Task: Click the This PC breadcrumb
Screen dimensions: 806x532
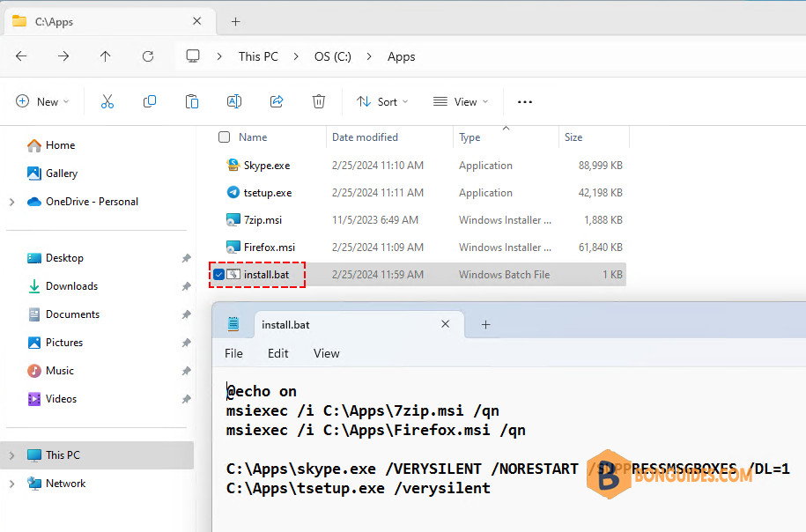Action: point(258,56)
